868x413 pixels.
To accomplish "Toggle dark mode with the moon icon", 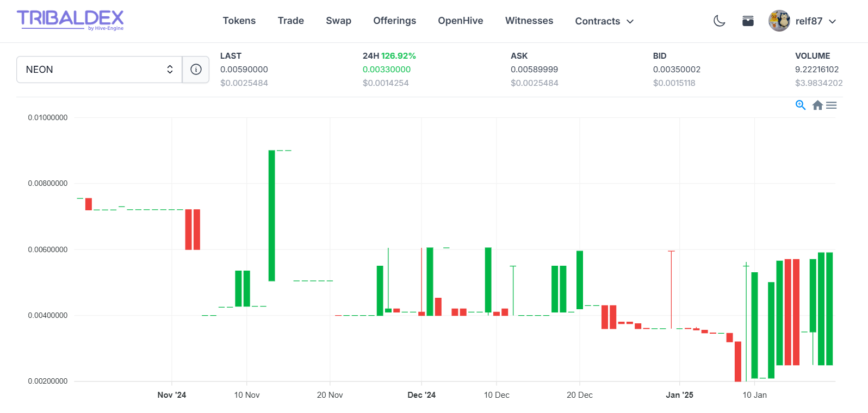I will point(719,21).
